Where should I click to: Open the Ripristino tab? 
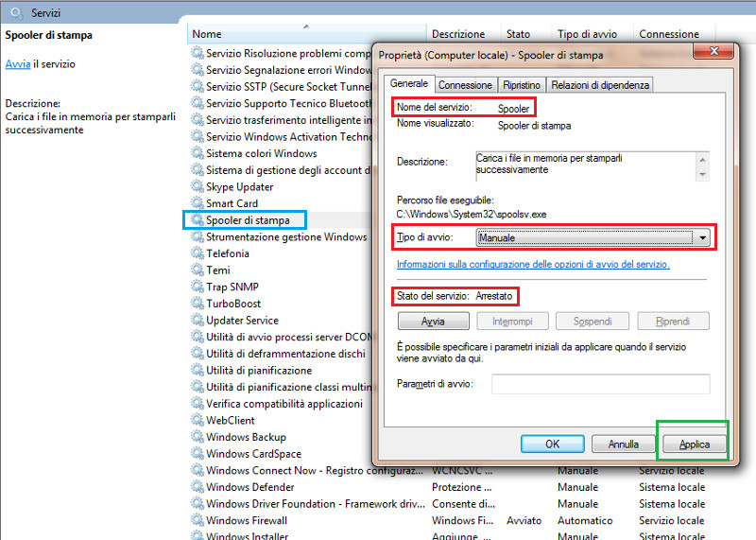(x=522, y=85)
